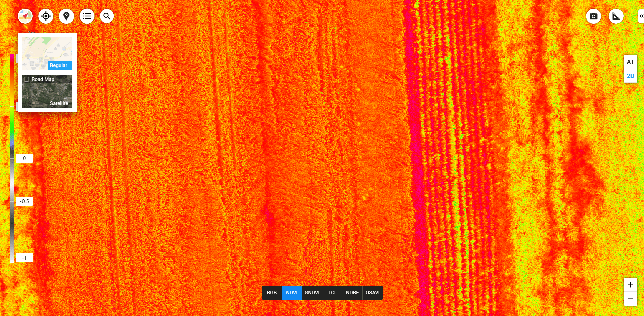Zoom out with the minus button
The image size is (644, 316).
630,299
